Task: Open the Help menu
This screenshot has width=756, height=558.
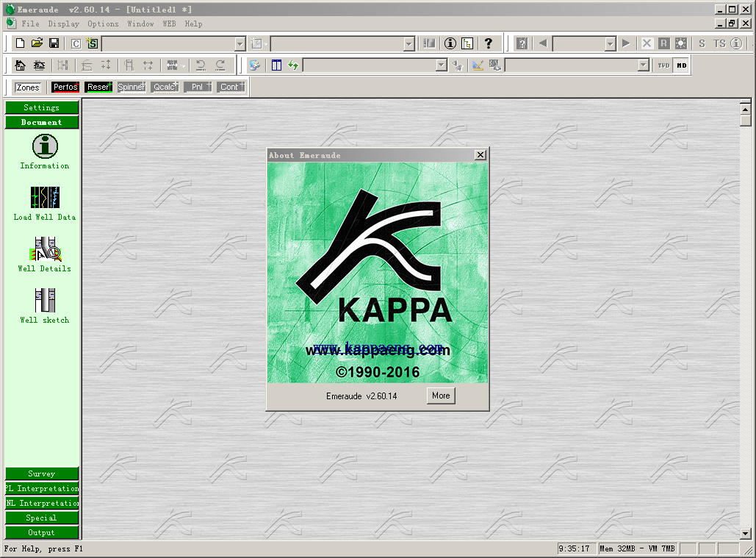Action: 193,24
